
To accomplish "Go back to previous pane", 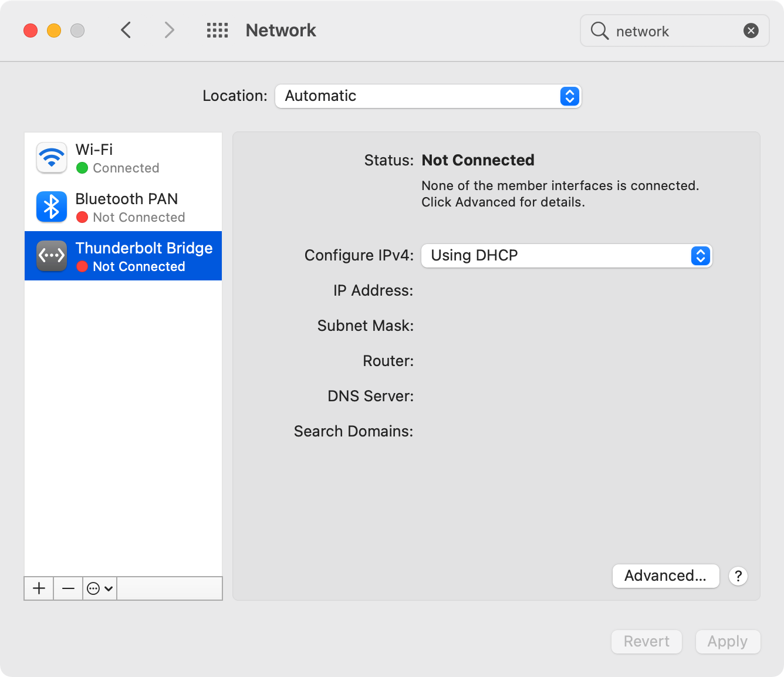I will point(126,30).
